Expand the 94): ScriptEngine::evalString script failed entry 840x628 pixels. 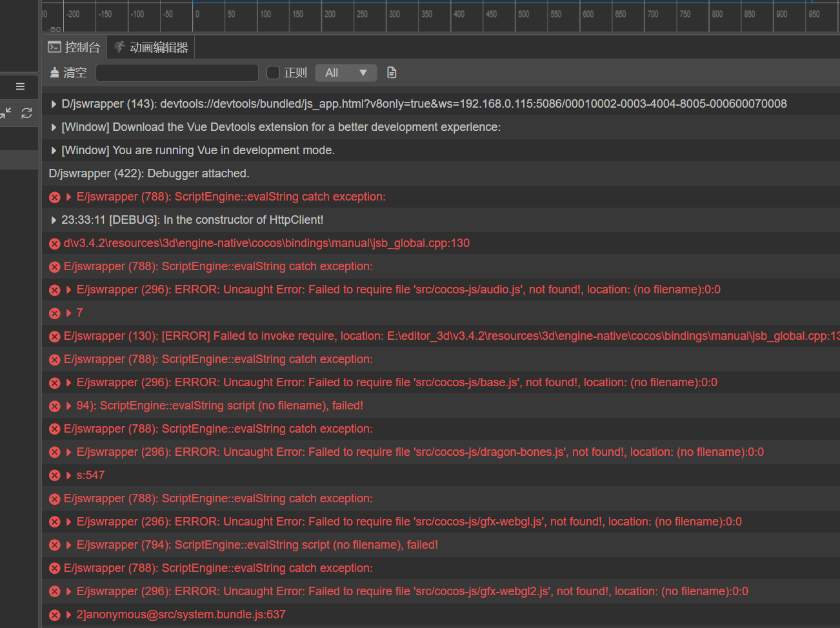tap(68, 406)
